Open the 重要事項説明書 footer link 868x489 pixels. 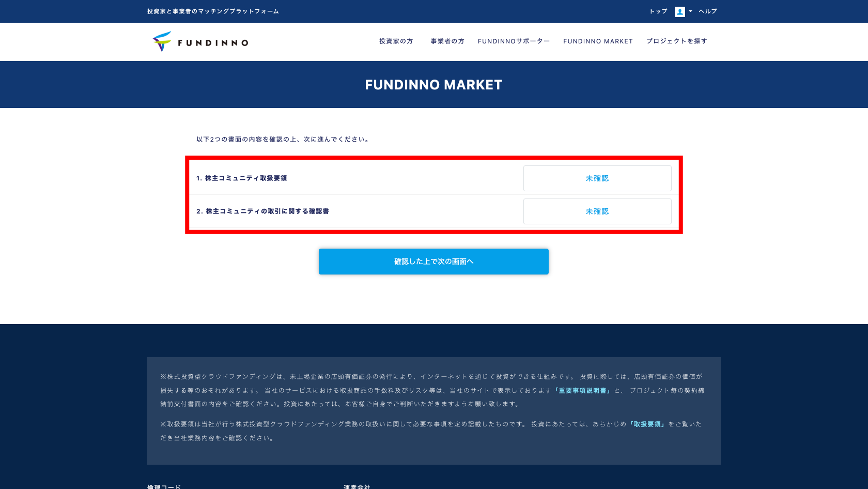tap(582, 391)
